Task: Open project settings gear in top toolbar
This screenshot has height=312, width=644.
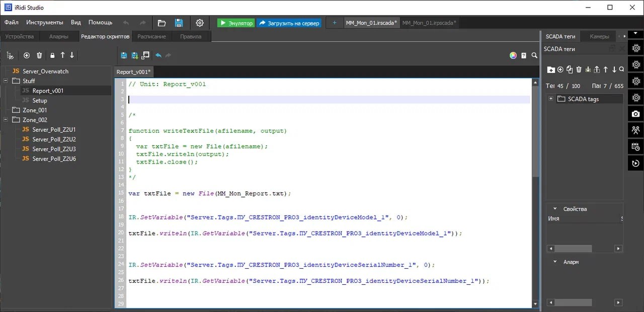Action: (200, 23)
